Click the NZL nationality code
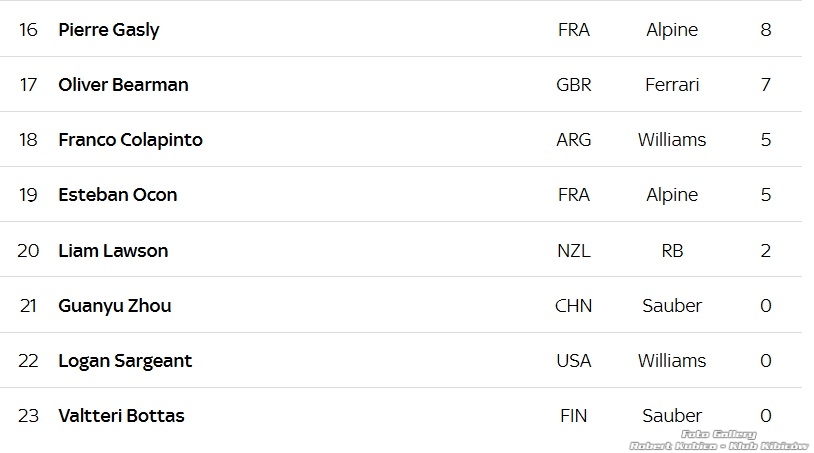 coord(574,250)
